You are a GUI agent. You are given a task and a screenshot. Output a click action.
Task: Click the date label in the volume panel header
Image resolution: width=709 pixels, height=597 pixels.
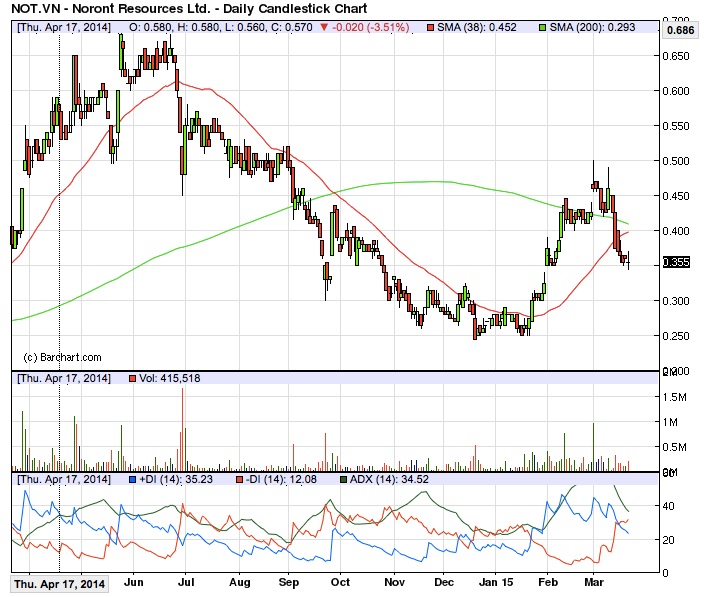tap(64, 378)
